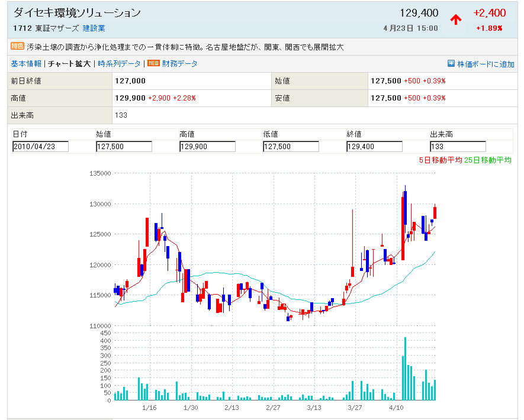
Task: Select the チャート拡大 tab
Action: coord(69,64)
